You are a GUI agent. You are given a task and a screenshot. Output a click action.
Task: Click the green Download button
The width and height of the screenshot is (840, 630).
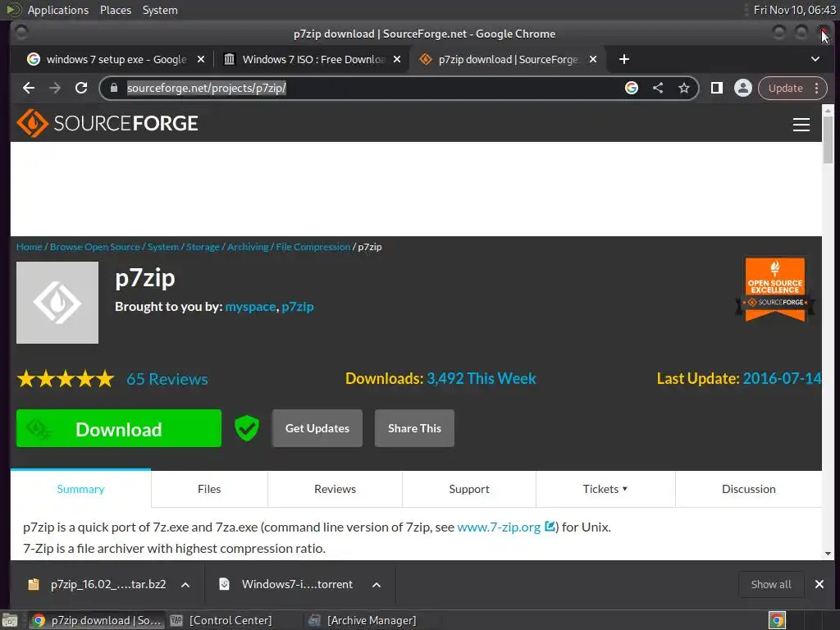119,428
